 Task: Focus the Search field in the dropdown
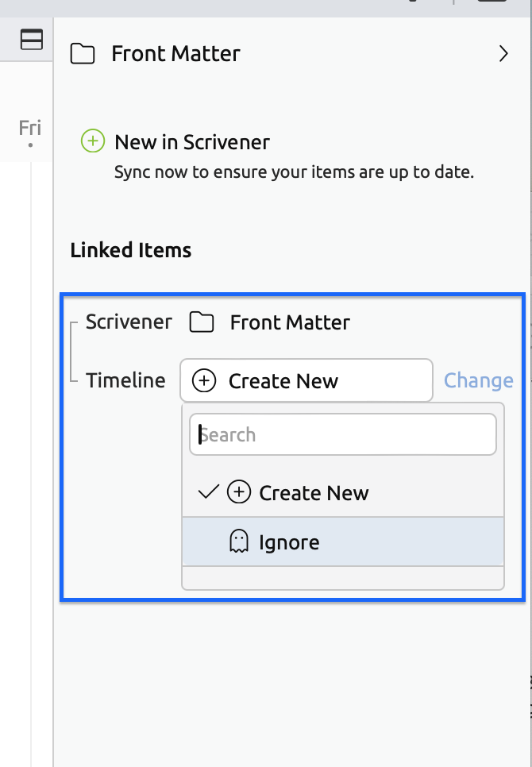pyautogui.click(x=343, y=435)
